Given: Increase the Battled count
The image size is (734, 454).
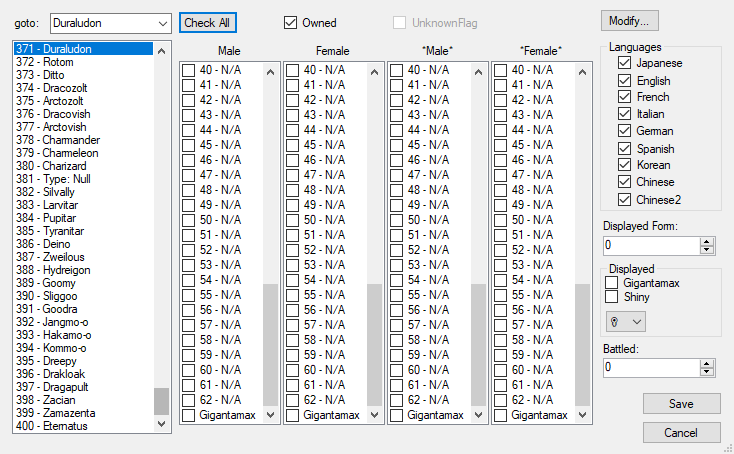Looking at the screenshot, I should pyautogui.click(x=707, y=364).
